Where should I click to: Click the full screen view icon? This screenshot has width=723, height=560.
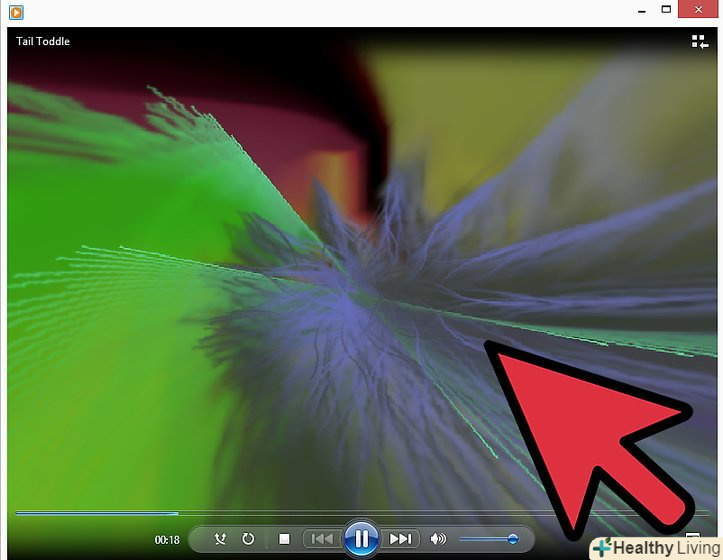pos(693,536)
